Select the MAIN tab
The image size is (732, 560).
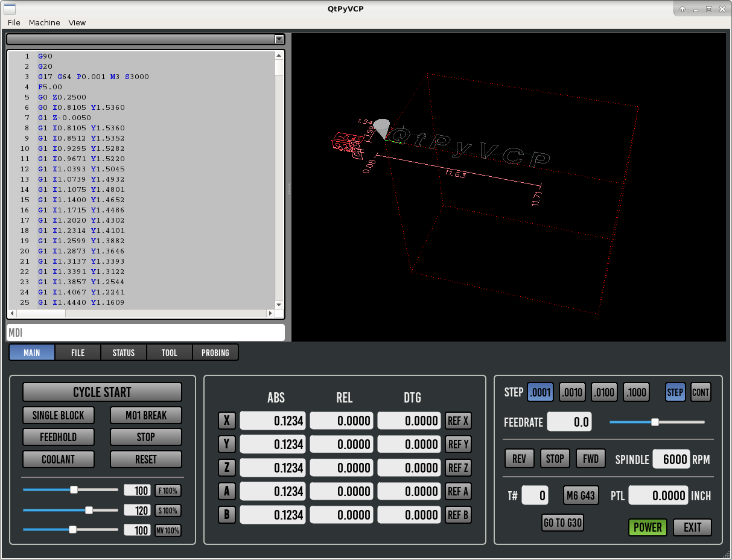pyautogui.click(x=32, y=352)
